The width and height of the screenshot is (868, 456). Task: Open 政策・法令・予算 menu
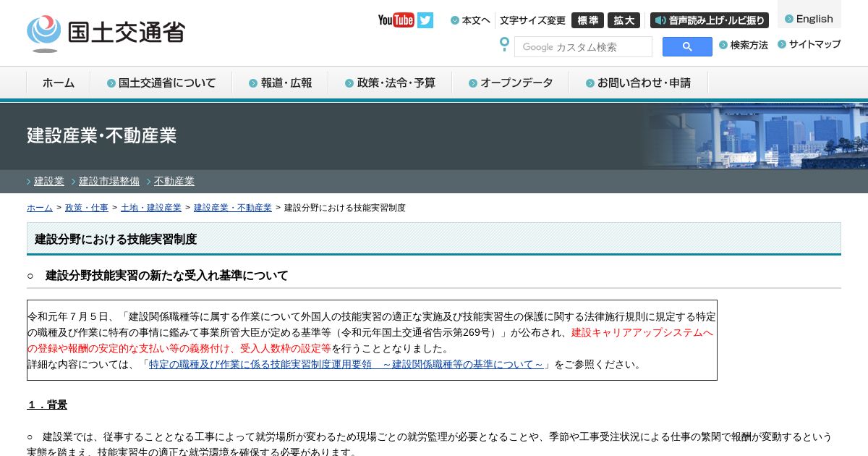[x=391, y=83]
